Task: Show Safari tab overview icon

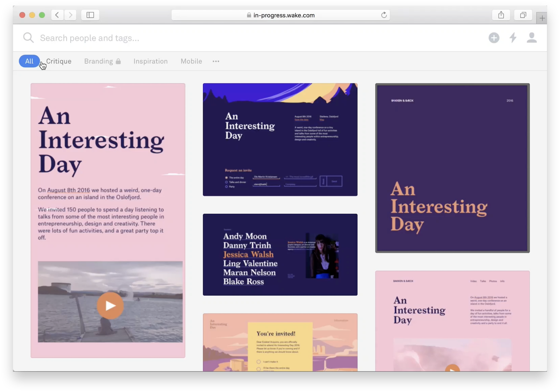Action: 523,15
